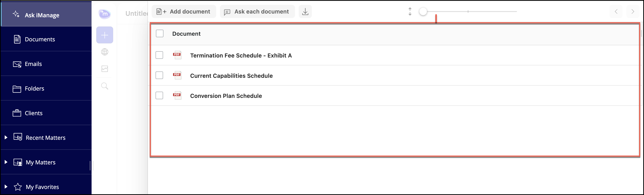
Task: Click the iManage cloud logo icon
Action: click(x=105, y=14)
